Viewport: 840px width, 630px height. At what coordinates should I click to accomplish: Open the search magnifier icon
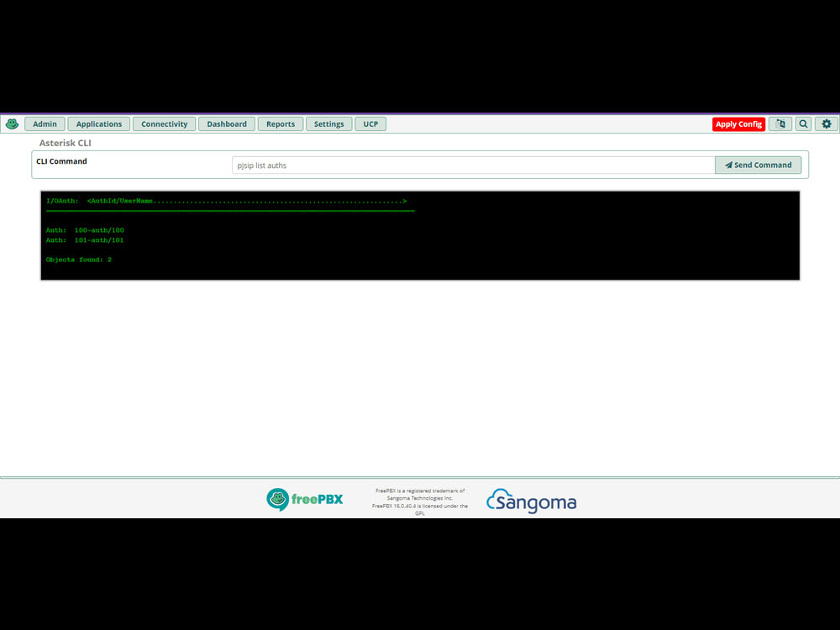(803, 123)
